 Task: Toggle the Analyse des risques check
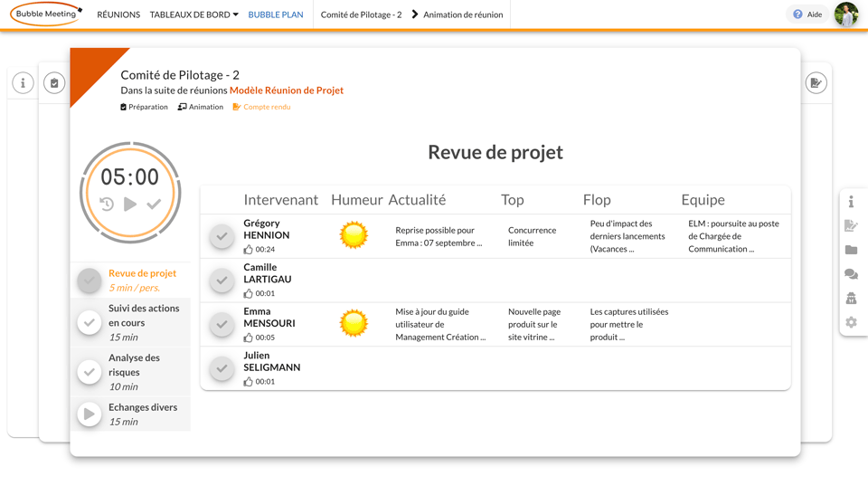[x=90, y=372]
